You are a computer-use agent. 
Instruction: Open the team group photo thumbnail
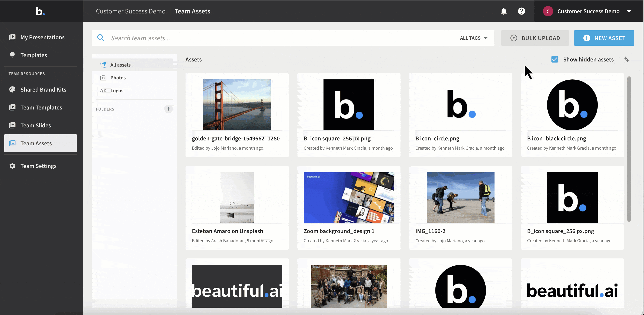(x=349, y=286)
